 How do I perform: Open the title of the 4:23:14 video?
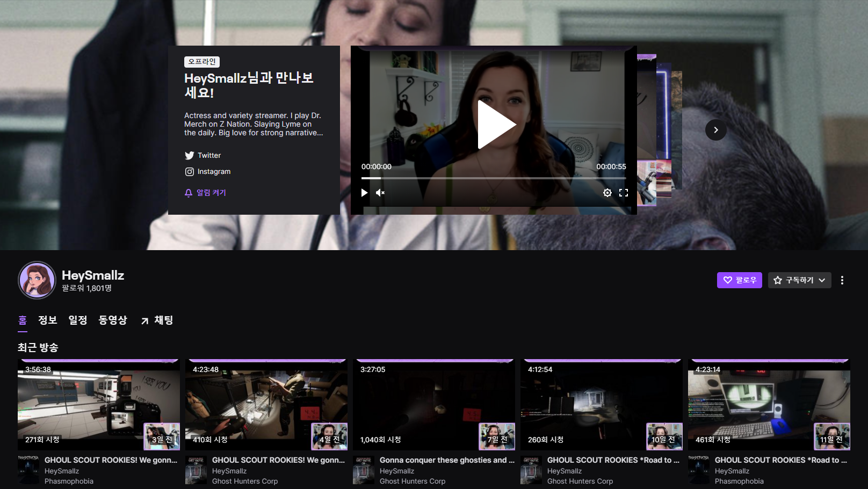pyautogui.click(x=781, y=460)
